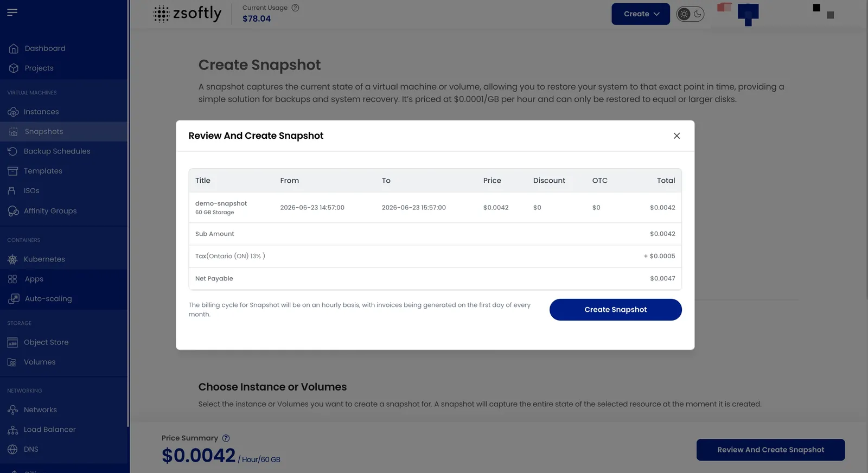Open ISOs icon in sidebar
The width and height of the screenshot is (868, 473).
(12, 191)
